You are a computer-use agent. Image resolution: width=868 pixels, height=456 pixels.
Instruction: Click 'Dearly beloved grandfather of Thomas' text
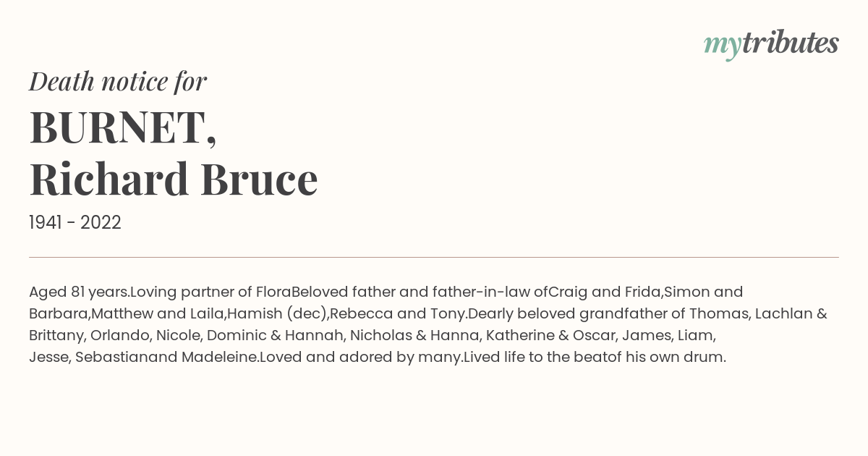608,314
